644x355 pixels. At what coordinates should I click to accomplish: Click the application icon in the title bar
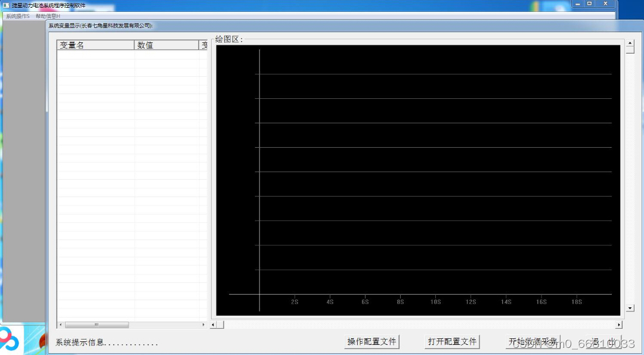point(6,5)
